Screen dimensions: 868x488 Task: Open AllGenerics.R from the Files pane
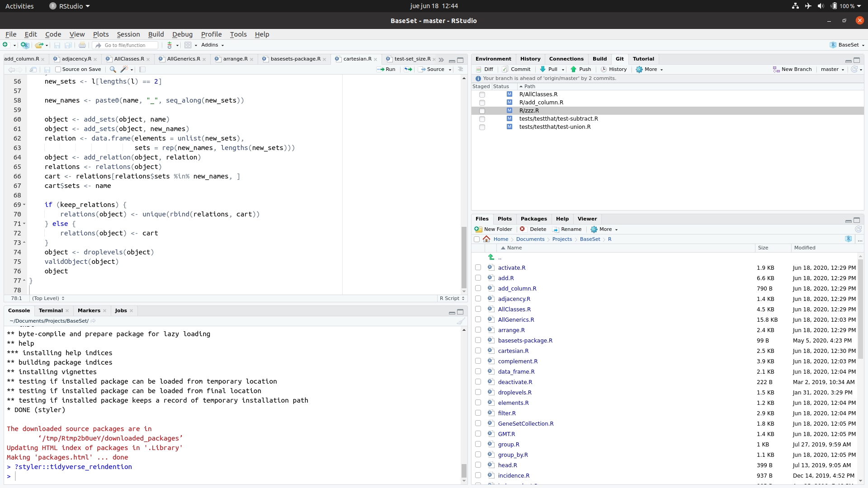(x=516, y=319)
